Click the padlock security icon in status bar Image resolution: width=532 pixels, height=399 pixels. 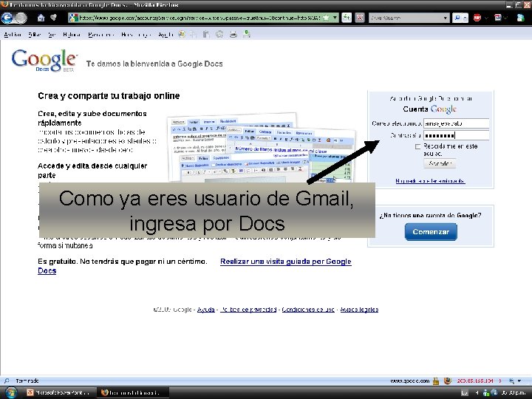pos(436,381)
